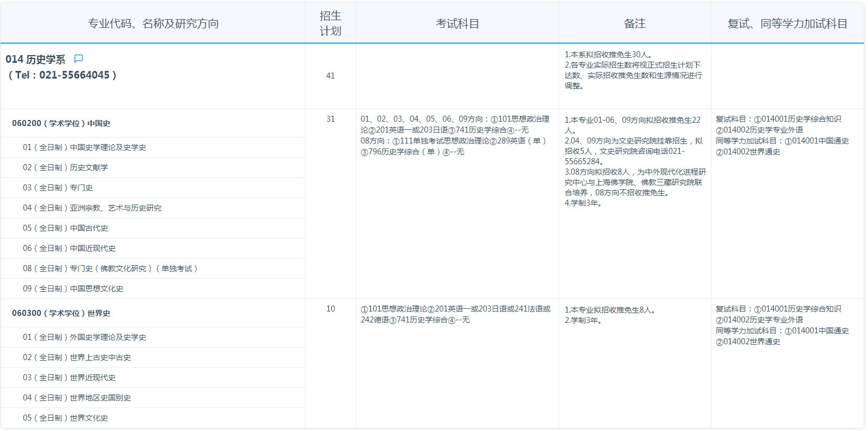Select direction 05 世界文化史
The height and width of the screenshot is (431, 868).
[65, 418]
